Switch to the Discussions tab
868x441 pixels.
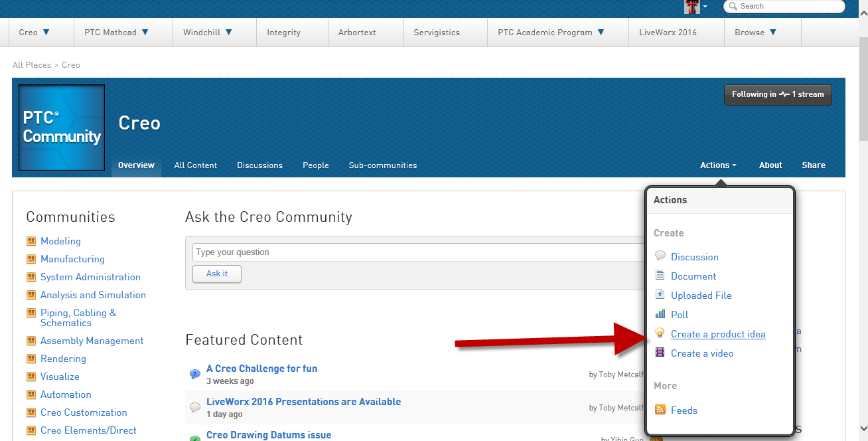pyautogui.click(x=259, y=165)
